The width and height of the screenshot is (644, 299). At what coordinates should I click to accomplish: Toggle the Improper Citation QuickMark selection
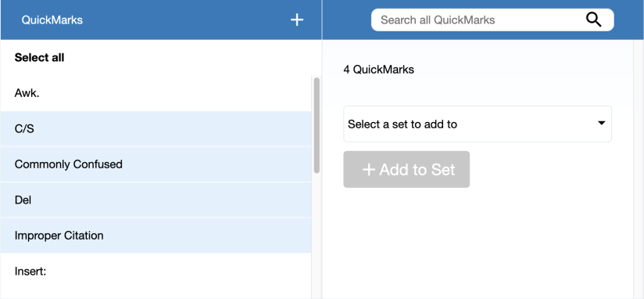(156, 236)
